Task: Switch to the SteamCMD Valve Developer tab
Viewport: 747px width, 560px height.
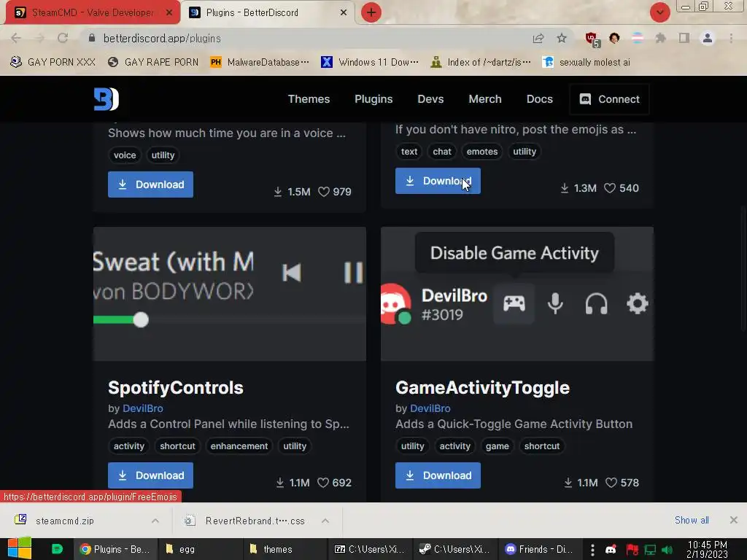Action: [x=93, y=12]
